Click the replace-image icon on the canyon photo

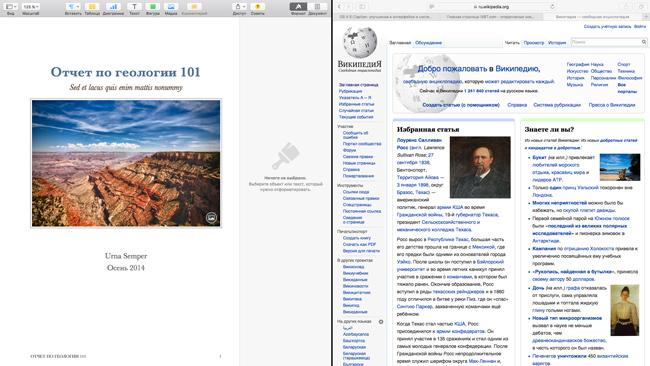[x=211, y=217]
